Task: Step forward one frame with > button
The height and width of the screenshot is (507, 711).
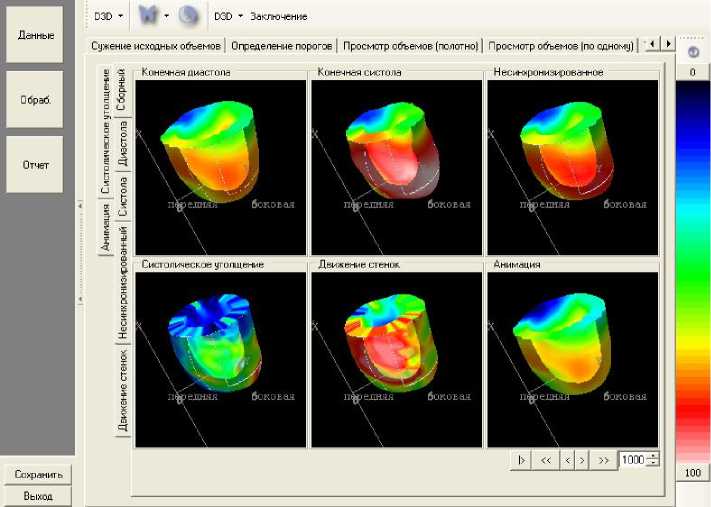Action: 582,460
